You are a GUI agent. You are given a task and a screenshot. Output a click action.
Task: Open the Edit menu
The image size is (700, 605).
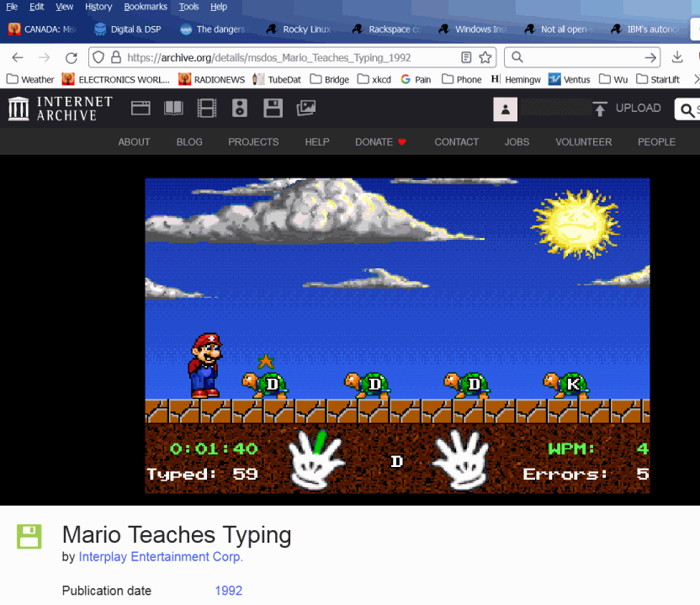point(37,7)
